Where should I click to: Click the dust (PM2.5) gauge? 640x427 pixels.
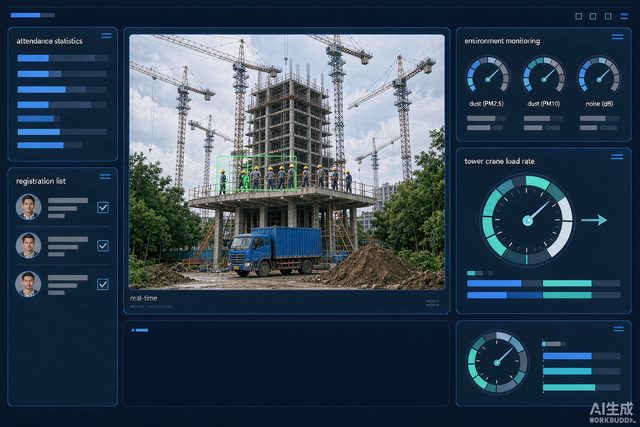point(487,76)
